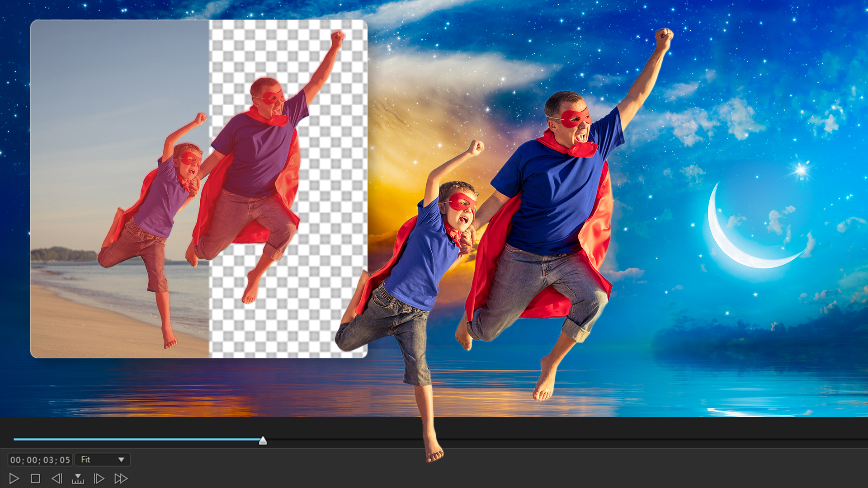Viewport: 868px width, 488px height.
Task: Click the seek-by-unit marker icon
Action: pyautogui.click(x=78, y=479)
